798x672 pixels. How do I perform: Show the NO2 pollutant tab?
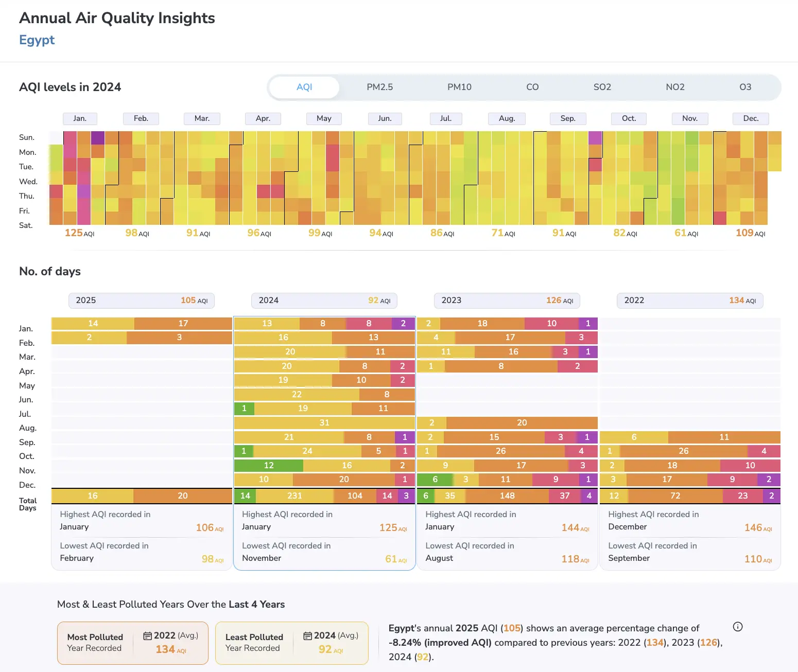click(x=675, y=87)
